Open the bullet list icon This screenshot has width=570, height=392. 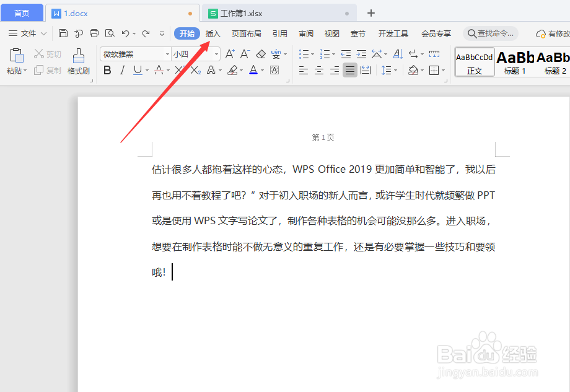(x=303, y=54)
